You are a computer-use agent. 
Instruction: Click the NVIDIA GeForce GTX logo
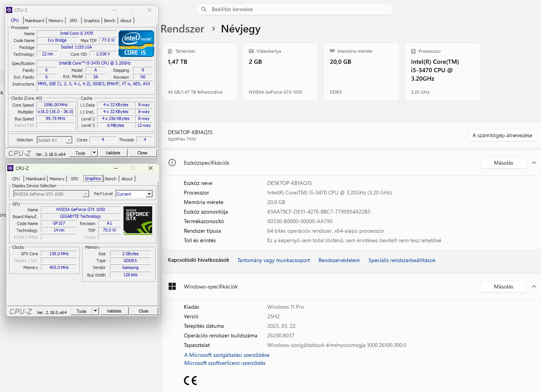(138, 220)
